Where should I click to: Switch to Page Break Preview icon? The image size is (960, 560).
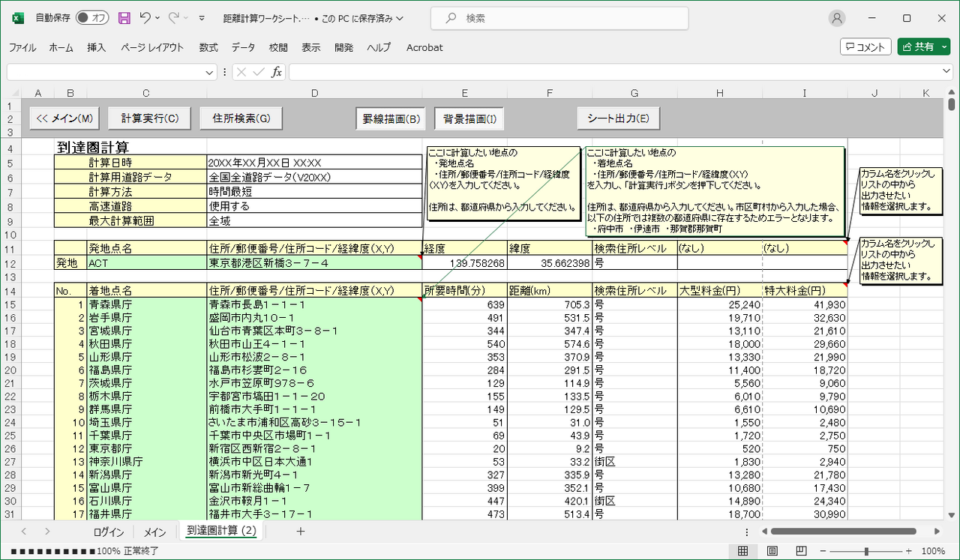click(801, 551)
